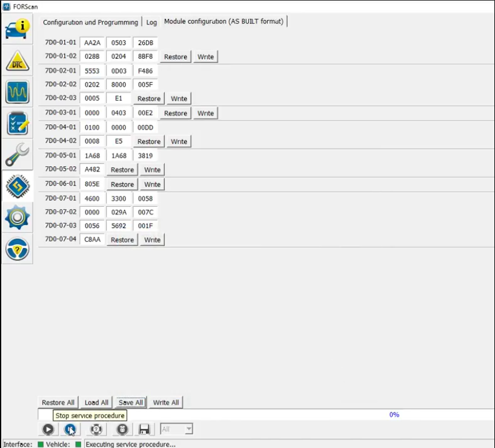Open the DTC trouble codes section
This screenshot has width=495, height=448.
point(17,61)
